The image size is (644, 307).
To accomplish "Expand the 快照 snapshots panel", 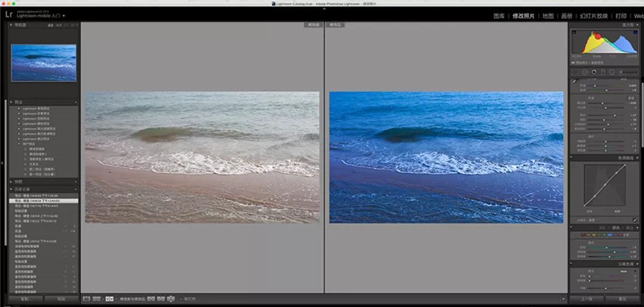I will [11, 181].
